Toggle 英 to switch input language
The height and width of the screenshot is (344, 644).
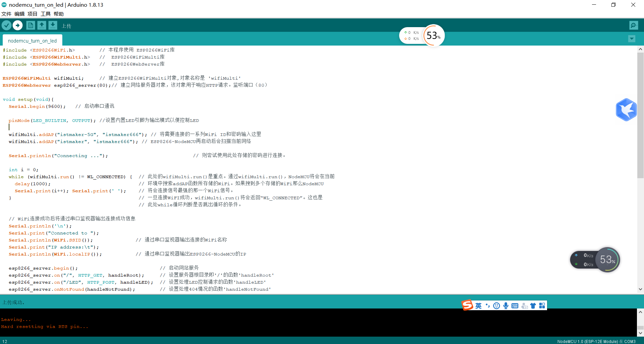pos(478,305)
